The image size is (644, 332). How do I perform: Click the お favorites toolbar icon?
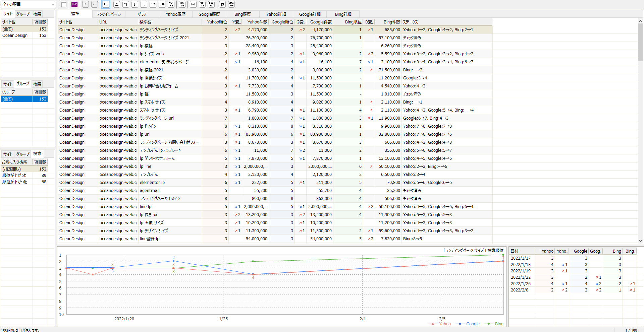point(222,4)
